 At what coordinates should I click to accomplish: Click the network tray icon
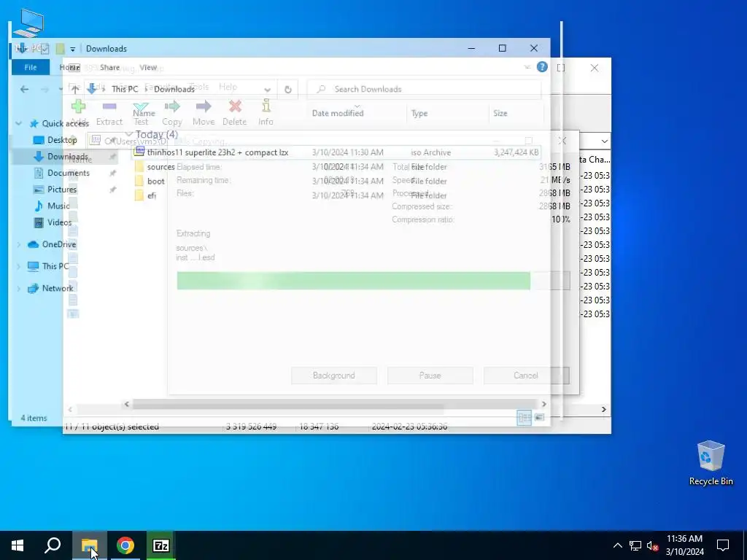click(635, 545)
